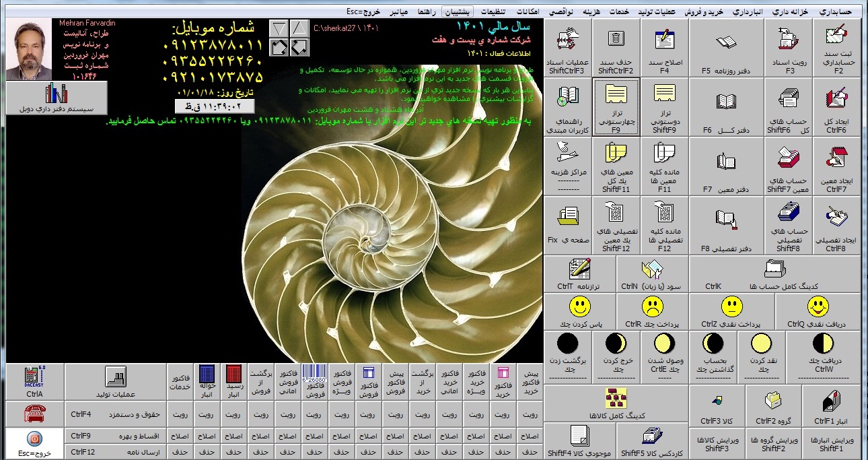Open the DacEasy calculator icon (CtrlA)
This screenshot has width=868, height=460.
(34, 381)
